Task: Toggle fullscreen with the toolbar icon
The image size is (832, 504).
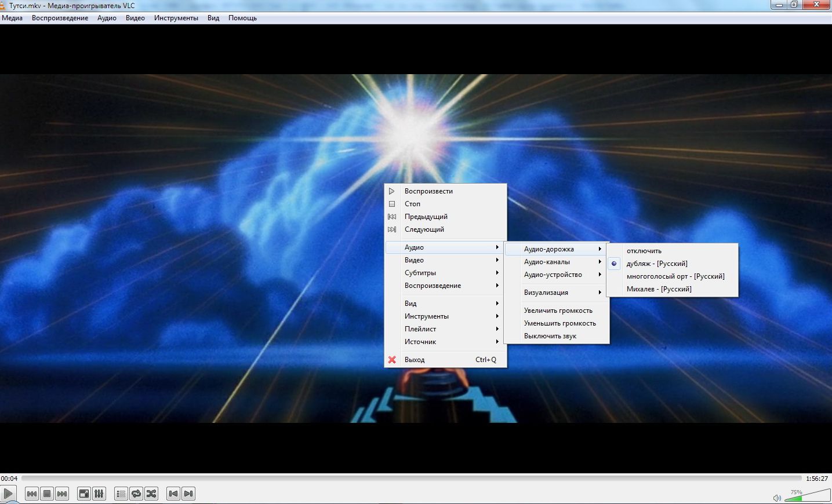Action: pyautogui.click(x=84, y=494)
